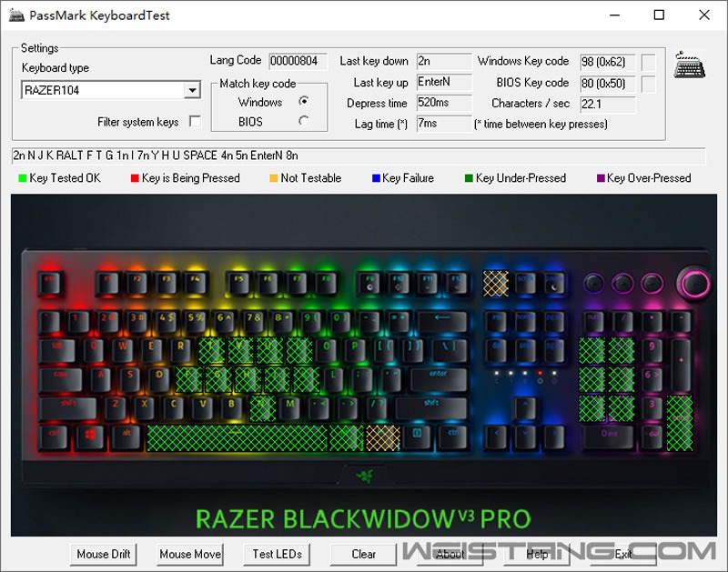Maximize the KeyboardTest window

click(659, 15)
